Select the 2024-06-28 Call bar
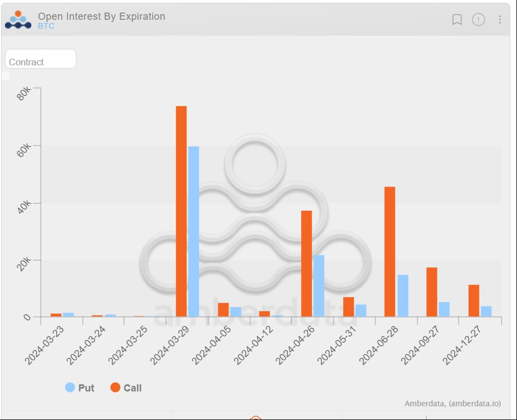The height and width of the screenshot is (420, 517). click(x=390, y=251)
